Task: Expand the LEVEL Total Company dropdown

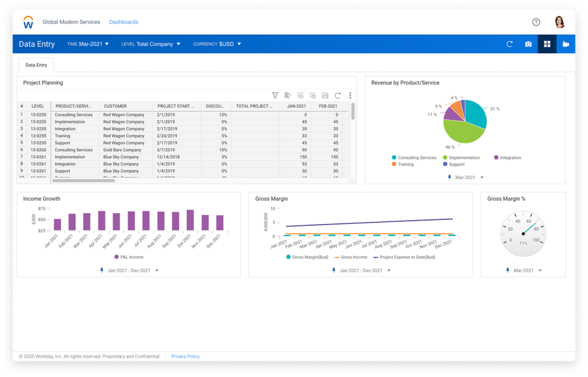Action: (x=151, y=44)
